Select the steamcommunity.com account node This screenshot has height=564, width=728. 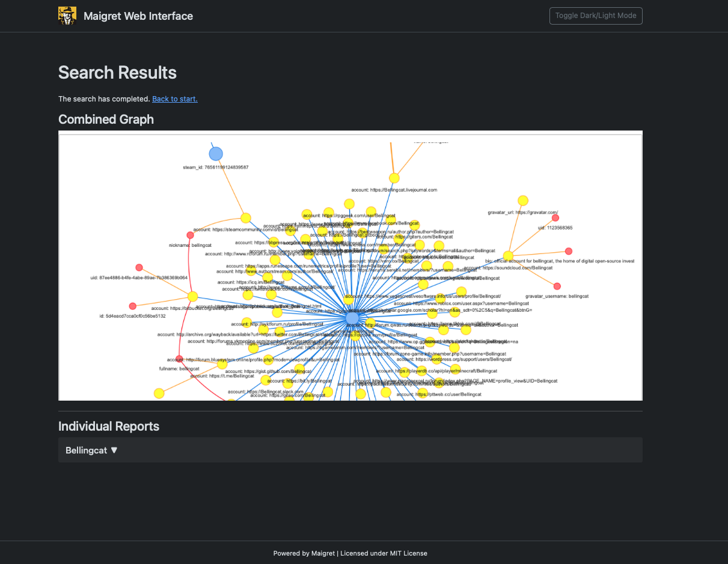[245, 218]
